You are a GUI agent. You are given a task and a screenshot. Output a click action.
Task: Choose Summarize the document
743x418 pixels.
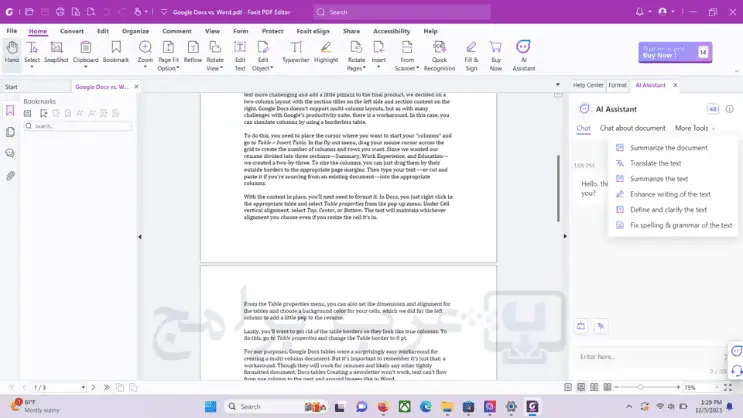pyautogui.click(x=669, y=147)
